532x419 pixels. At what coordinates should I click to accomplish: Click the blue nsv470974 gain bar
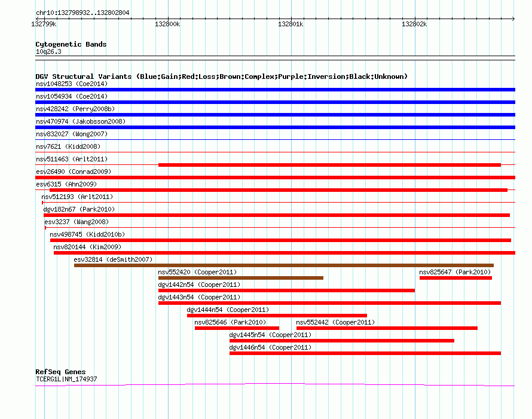tap(275, 127)
